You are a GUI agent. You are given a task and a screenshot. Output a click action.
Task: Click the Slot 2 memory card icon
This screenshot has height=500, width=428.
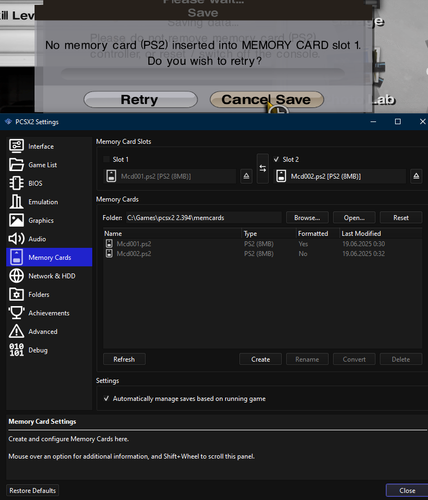pos(281,176)
